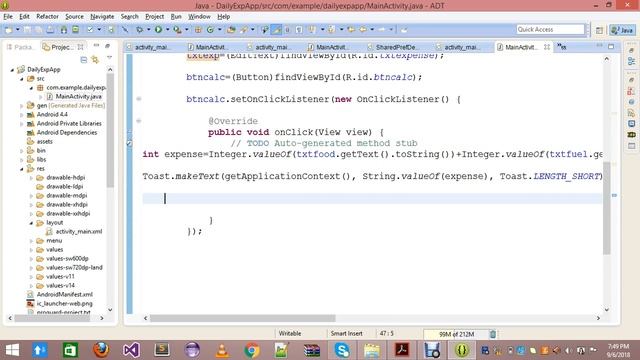Open the Source menu
640x360 pixels.
74,16
